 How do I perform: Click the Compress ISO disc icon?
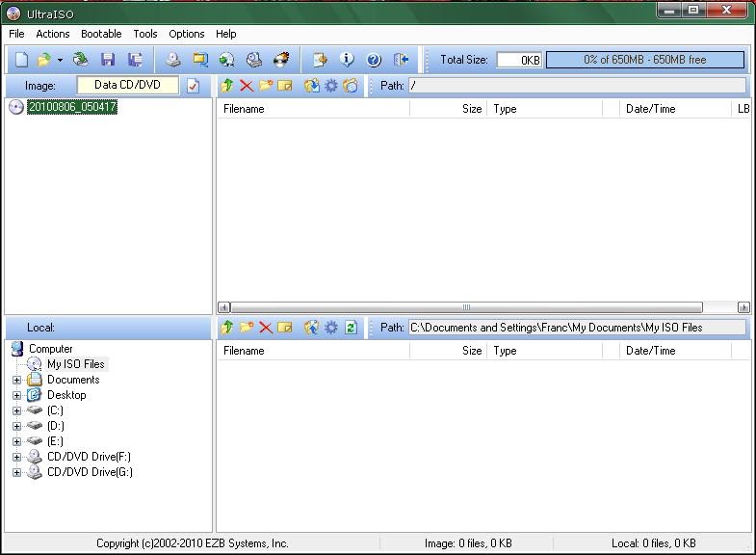click(x=226, y=60)
